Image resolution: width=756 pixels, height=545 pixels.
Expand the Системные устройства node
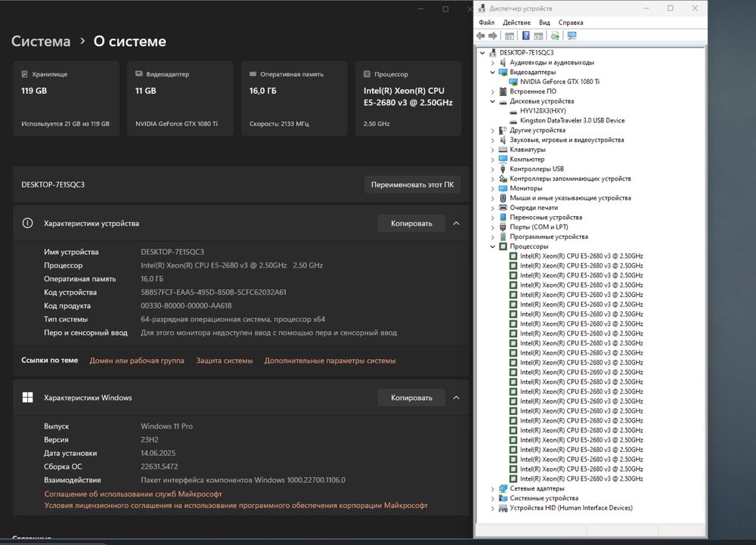tap(493, 498)
